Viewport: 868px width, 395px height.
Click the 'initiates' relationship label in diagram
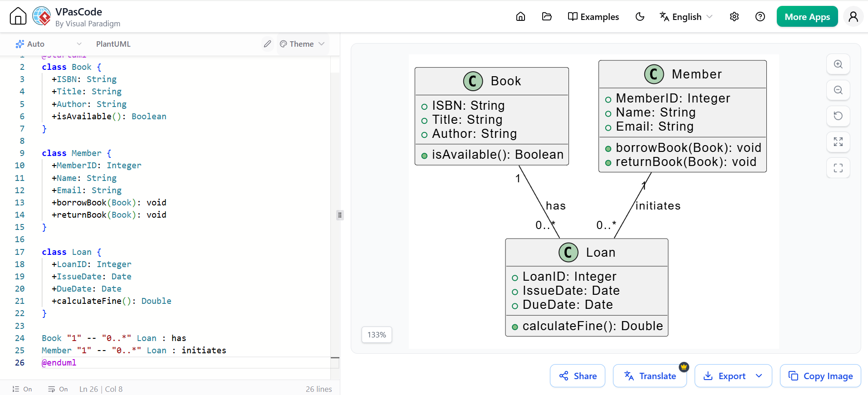coord(658,206)
